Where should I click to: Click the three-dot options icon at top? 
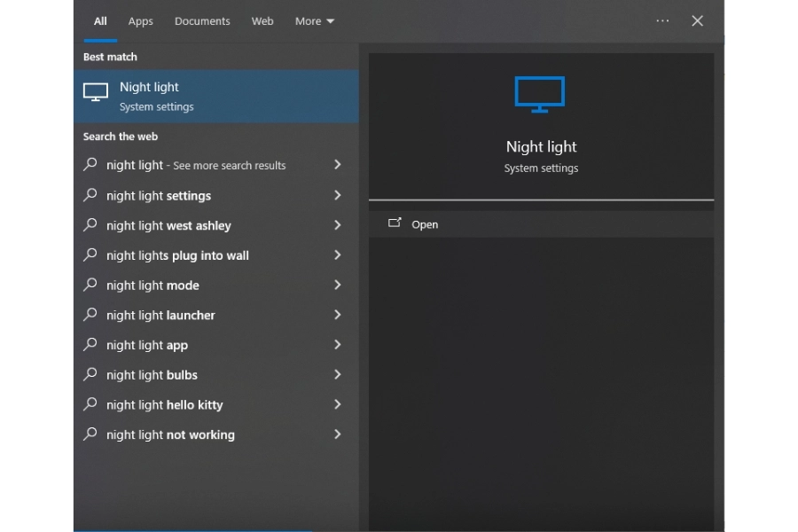[x=662, y=20]
